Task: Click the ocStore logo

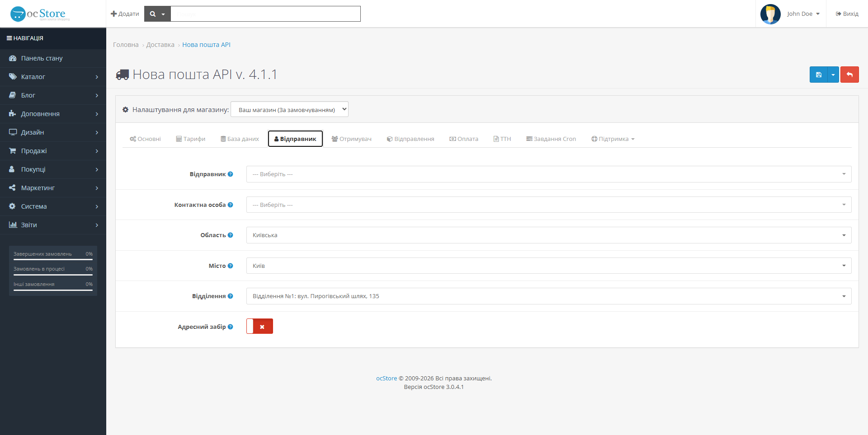Action: [40, 14]
